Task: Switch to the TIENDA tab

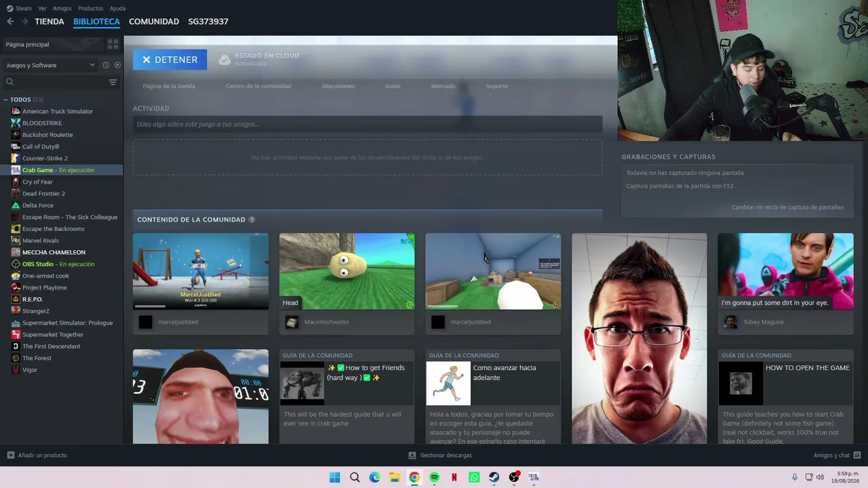Action: [x=50, y=22]
